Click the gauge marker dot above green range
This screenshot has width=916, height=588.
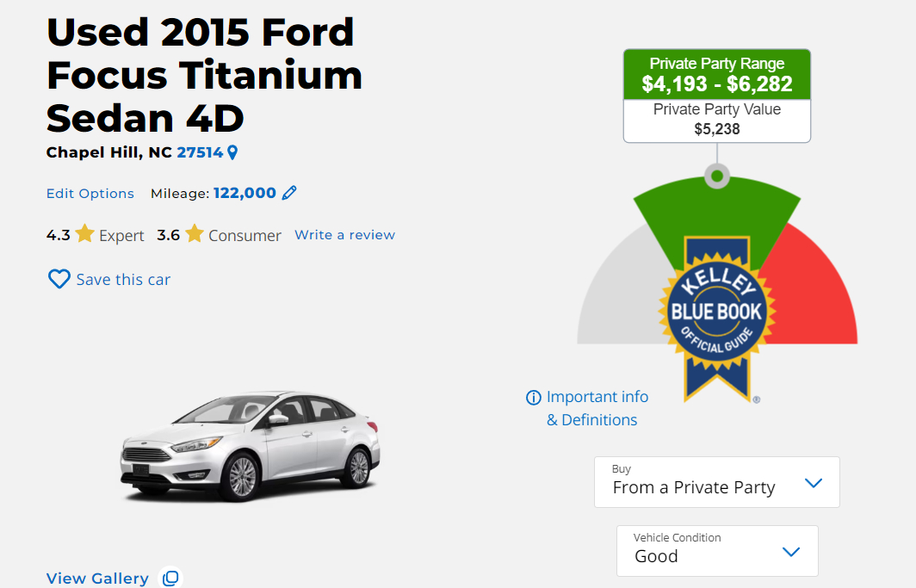click(717, 176)
